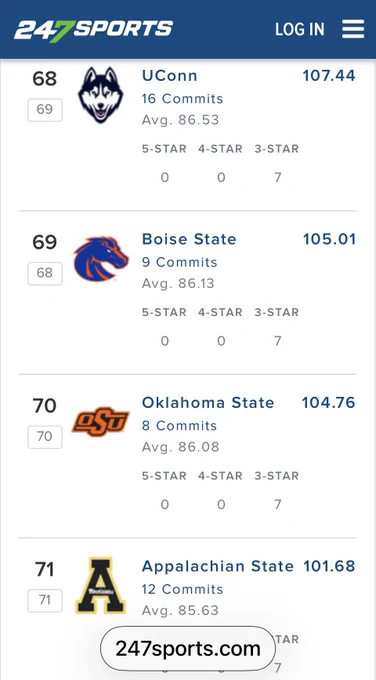
Task: Show Oklahoma State's 8 Commits
Action: [180, 425]
